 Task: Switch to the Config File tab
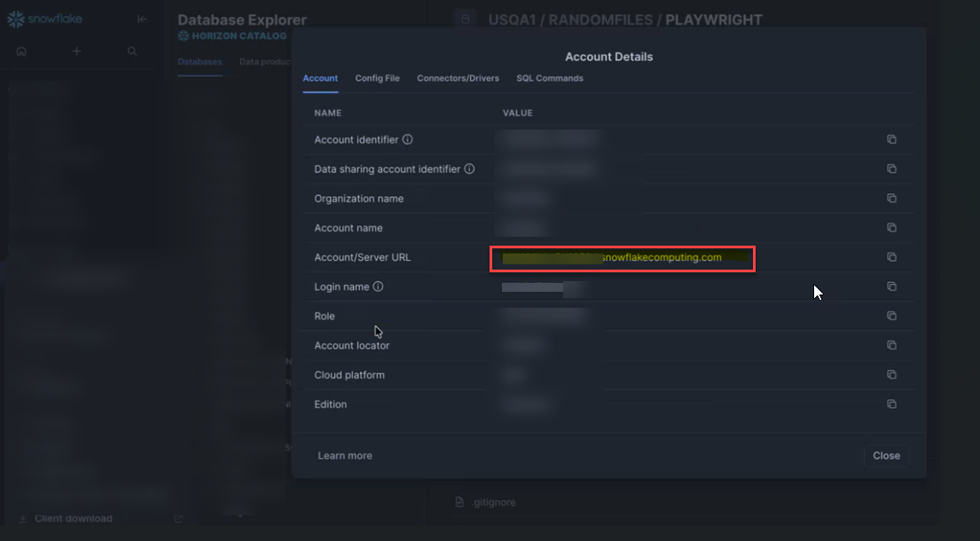pyautogui.click(x=377, y=78)
